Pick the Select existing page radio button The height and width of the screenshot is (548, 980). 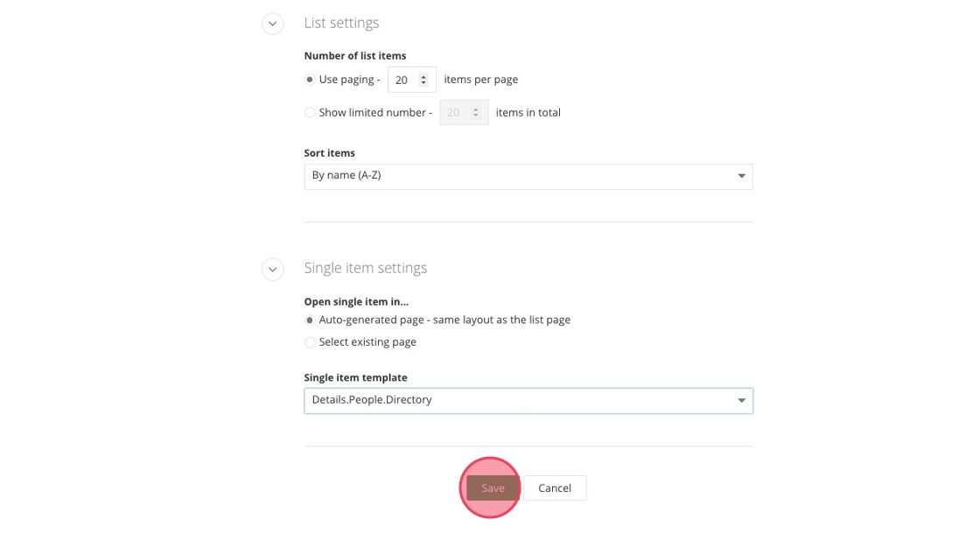[x=310, y=342]
